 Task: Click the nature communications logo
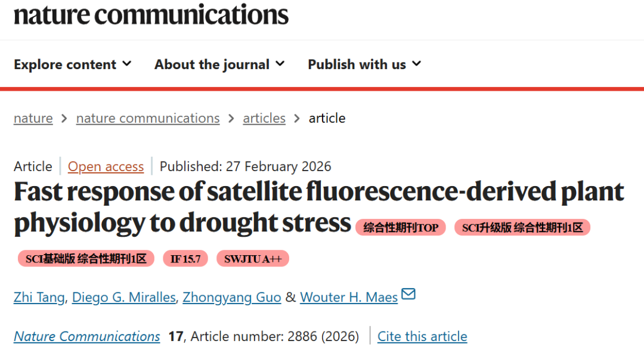[x=151, y=14]
